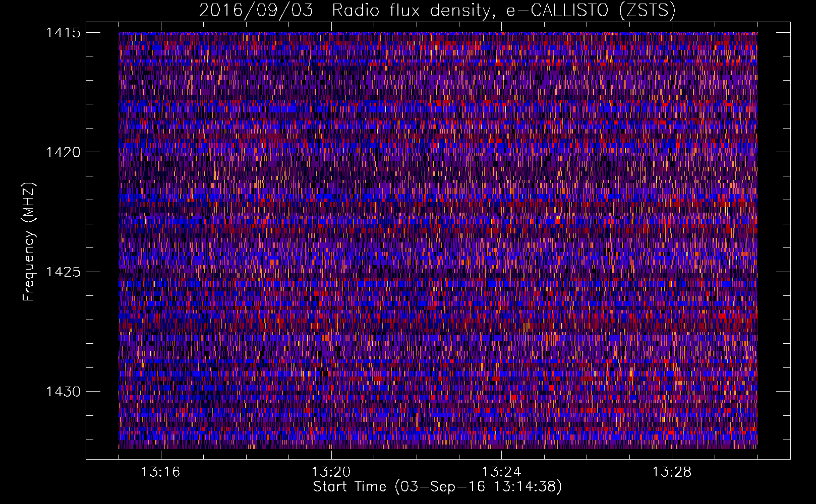Click the plot title '2016/09/03 Radio flux density, e-CALLISTO (ZSTS)'

437,11
